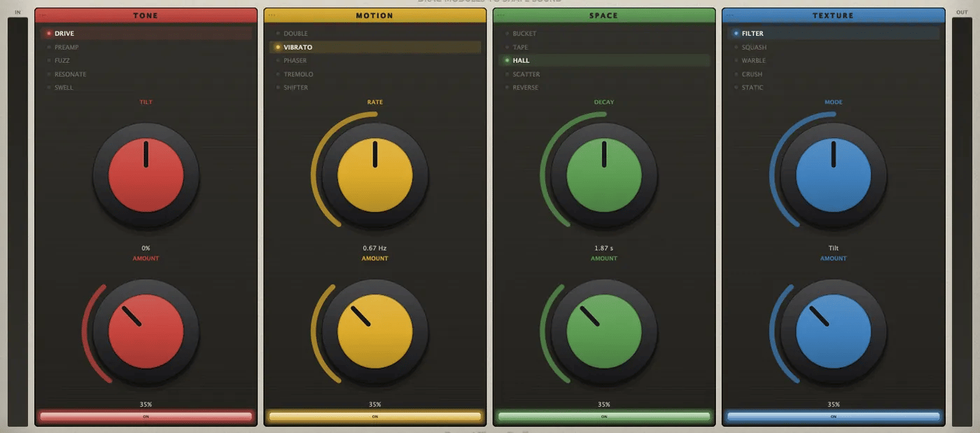Open the Motion module three-dot menu

click(x=272, y=15)
